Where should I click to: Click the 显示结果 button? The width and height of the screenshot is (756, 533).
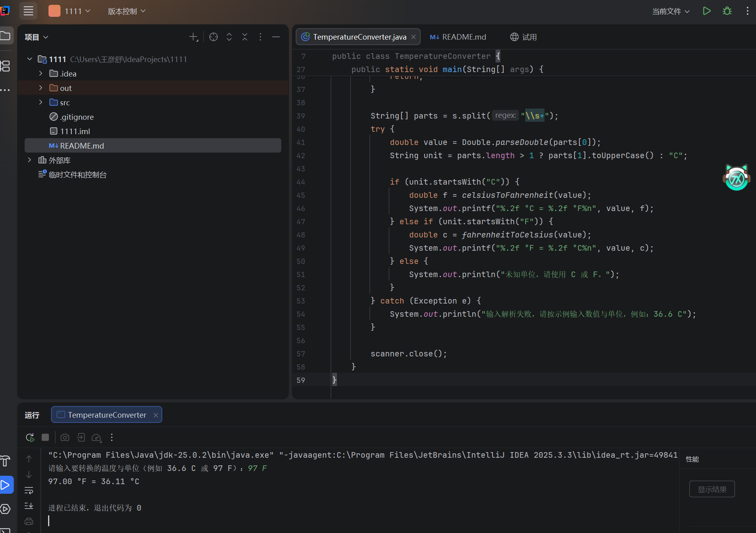pos(712,489)
